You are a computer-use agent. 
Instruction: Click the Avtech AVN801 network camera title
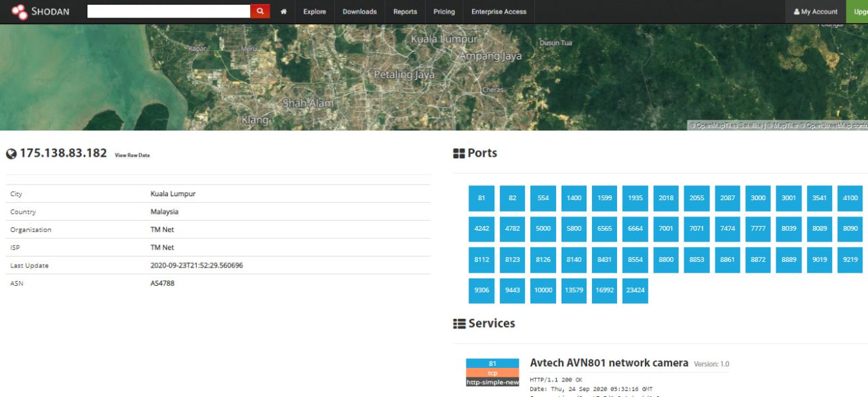(x=609, y=363)
